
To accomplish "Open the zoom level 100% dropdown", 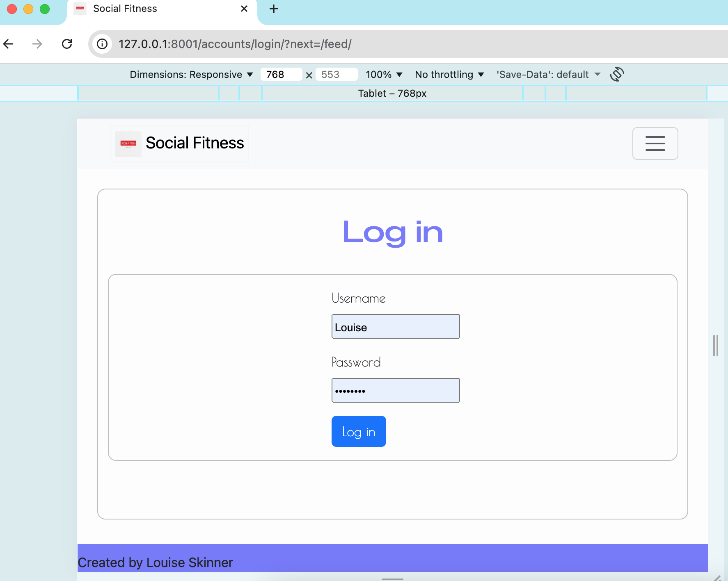I will pyautogui.click(x=384, y=74).
